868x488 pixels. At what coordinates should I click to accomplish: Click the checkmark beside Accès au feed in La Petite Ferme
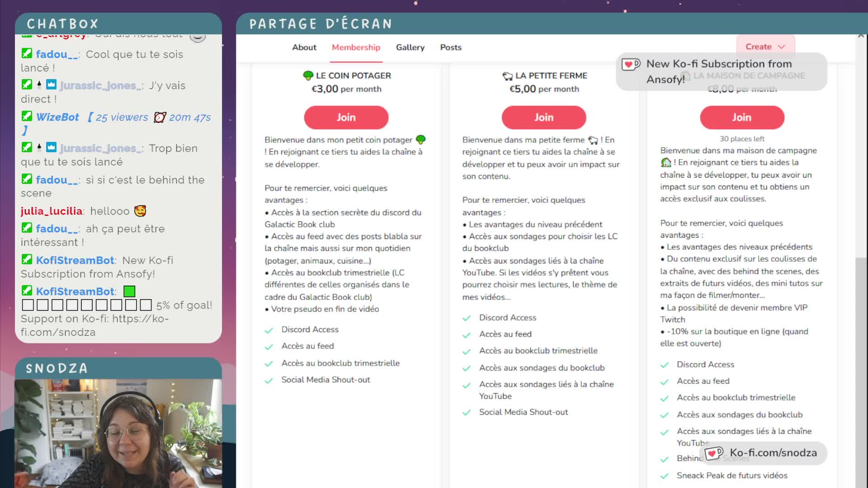click(467, 335)
